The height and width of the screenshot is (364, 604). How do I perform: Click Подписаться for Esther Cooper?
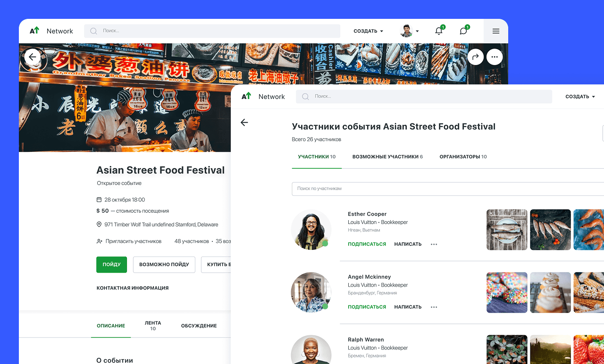367,244
